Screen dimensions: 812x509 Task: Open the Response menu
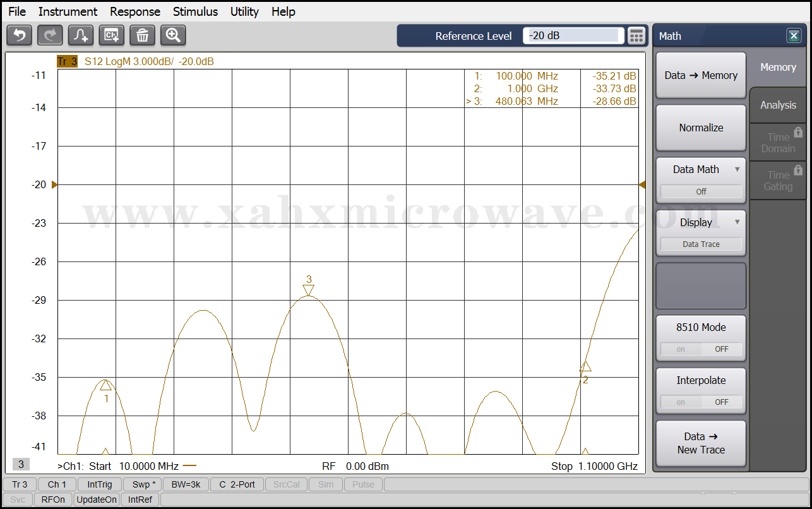click(x=135, y=11)
